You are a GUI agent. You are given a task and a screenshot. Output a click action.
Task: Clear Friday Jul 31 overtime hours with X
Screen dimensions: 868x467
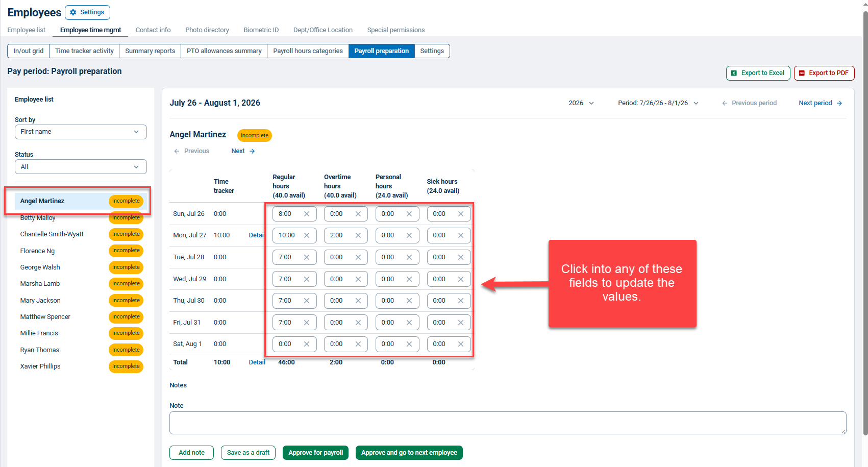pyautogui.click(x=358, y=323)
